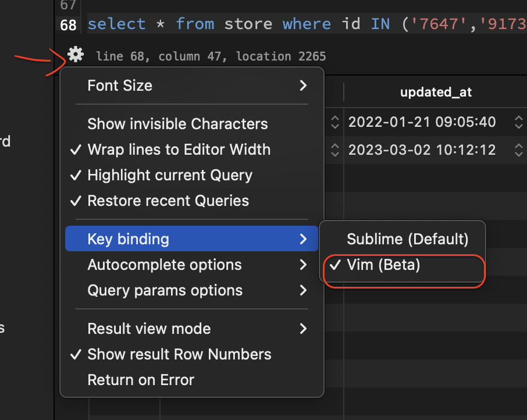The image size is (527, 420).
Task: Open editor settings via the gear icon
Action: 75,54
